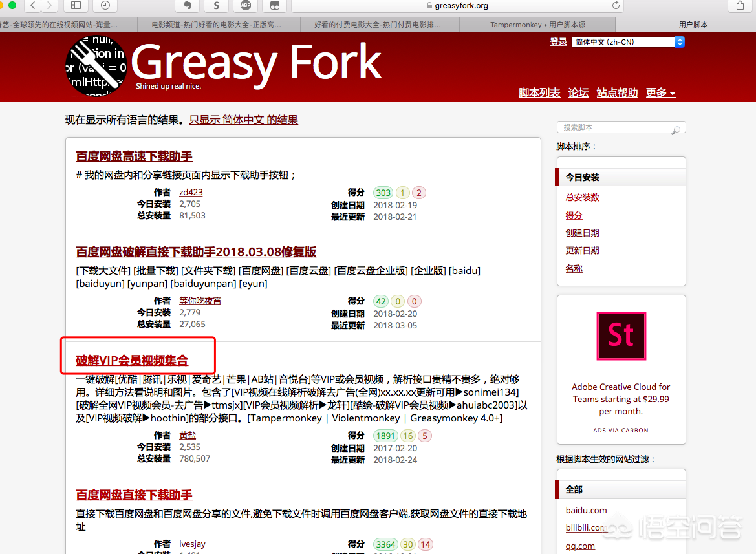Click the Safari back navigation arrow
The width and height of the screenshot is (756, 554).
click(x=32, y=6)
